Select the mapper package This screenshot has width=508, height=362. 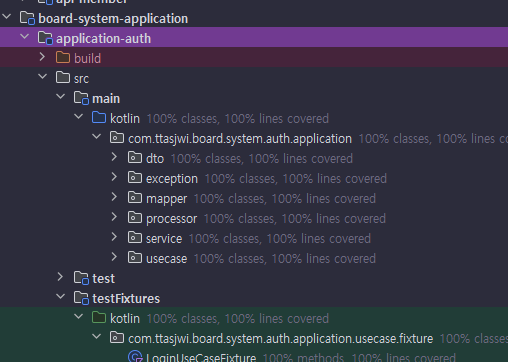tap(166, 199)
